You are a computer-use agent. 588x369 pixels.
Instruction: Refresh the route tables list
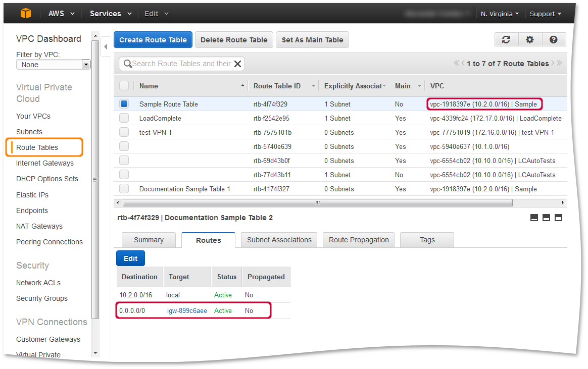[506, 39]
